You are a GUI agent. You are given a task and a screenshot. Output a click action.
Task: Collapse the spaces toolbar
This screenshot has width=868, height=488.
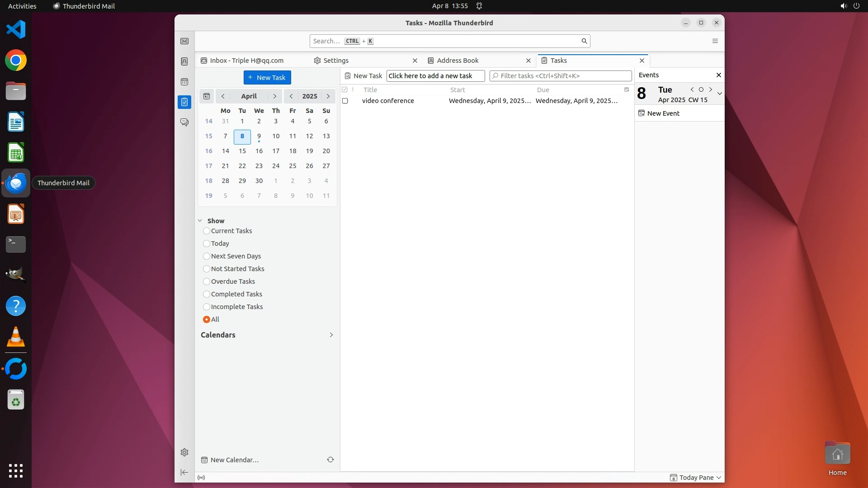[184, 472]
